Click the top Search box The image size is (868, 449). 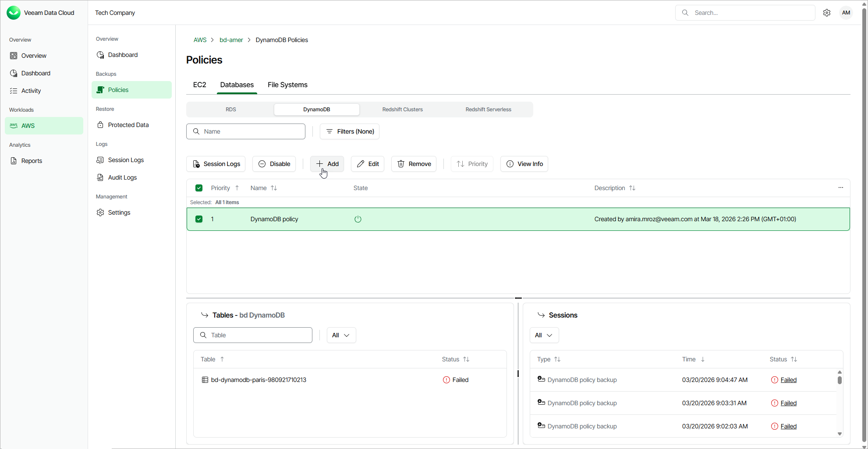pyautogui.click(x=745, y=13)
